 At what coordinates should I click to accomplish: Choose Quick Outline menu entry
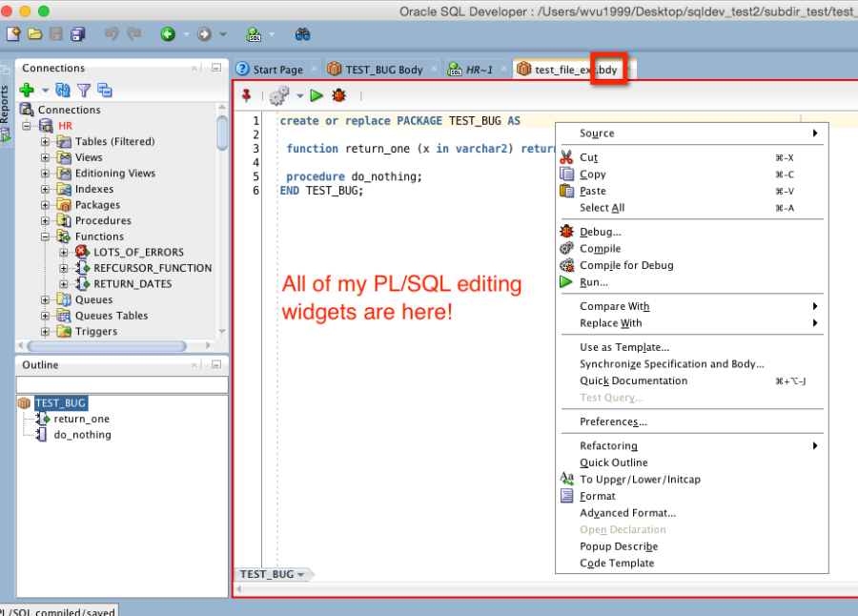click(x=692, y=462)
